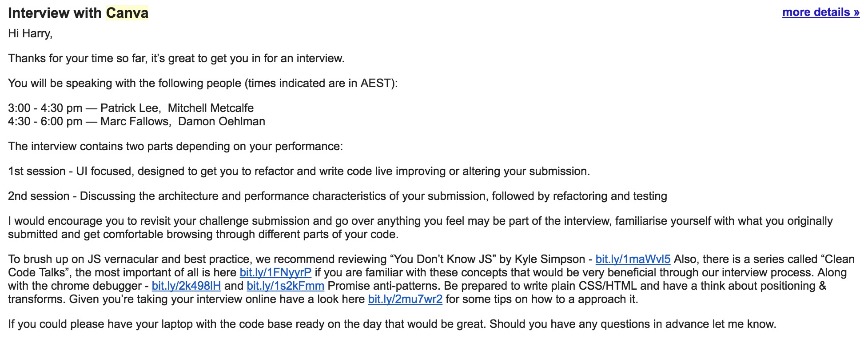The height and width of the screenshot is (343, 868).
Task: Click the highlighted word "Canva" in the title
Action: 127,13
